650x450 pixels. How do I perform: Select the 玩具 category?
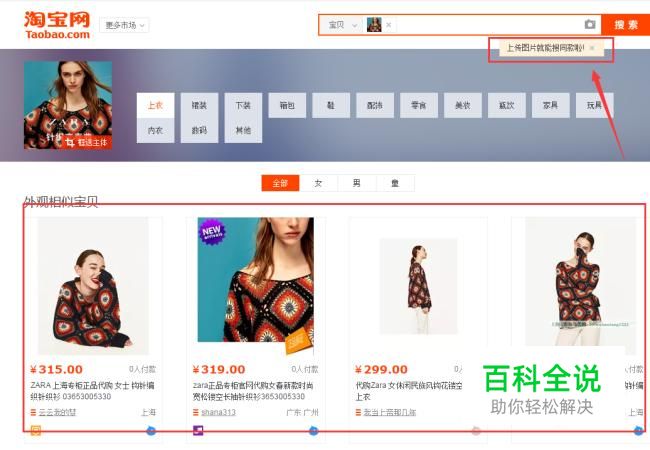pos(595,105)
